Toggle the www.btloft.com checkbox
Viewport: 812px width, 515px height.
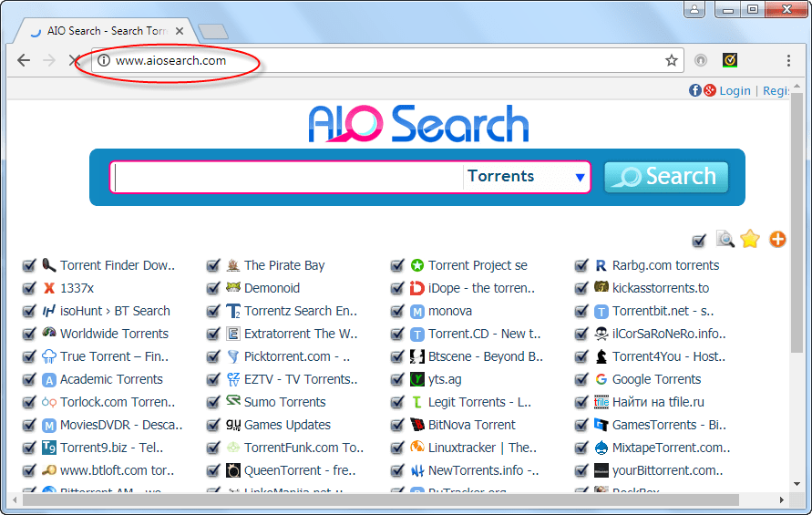point(29,470)
